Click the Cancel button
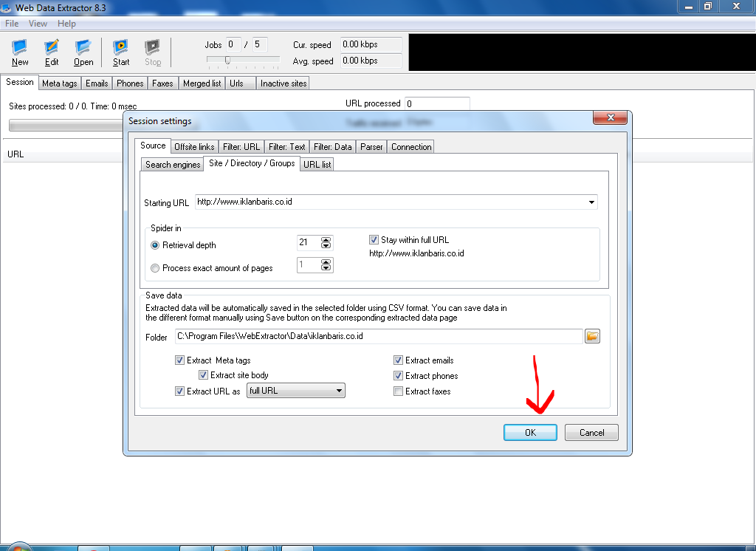 [x=591, y=432]
